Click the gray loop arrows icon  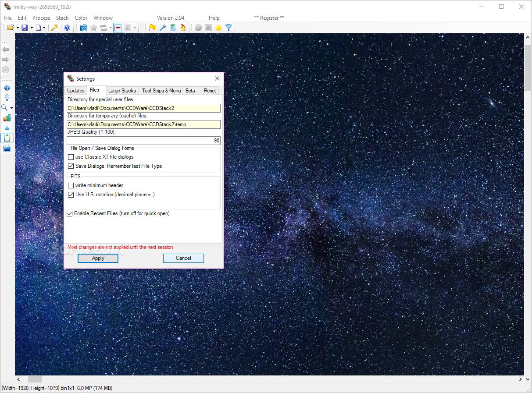tap(104, 28)
